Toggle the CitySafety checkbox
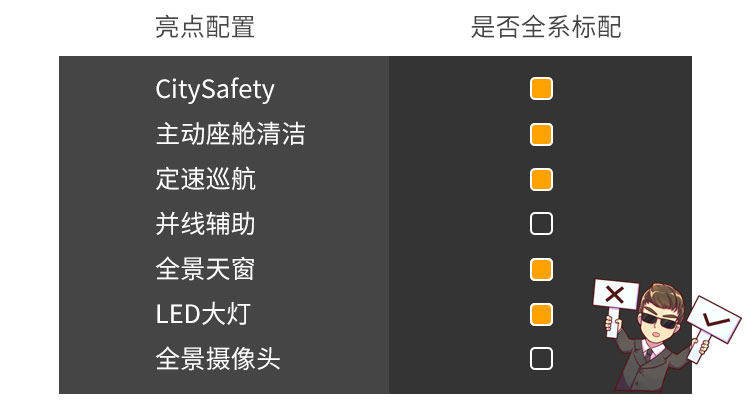This screenshot has height=414, width=750. click(x=541, y=89)
